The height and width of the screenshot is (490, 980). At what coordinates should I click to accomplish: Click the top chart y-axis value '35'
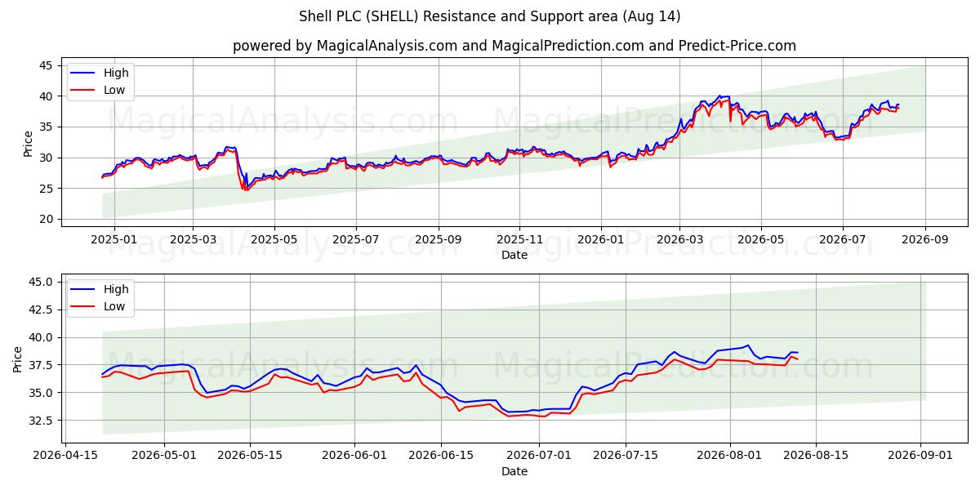(x=47, y=127)
